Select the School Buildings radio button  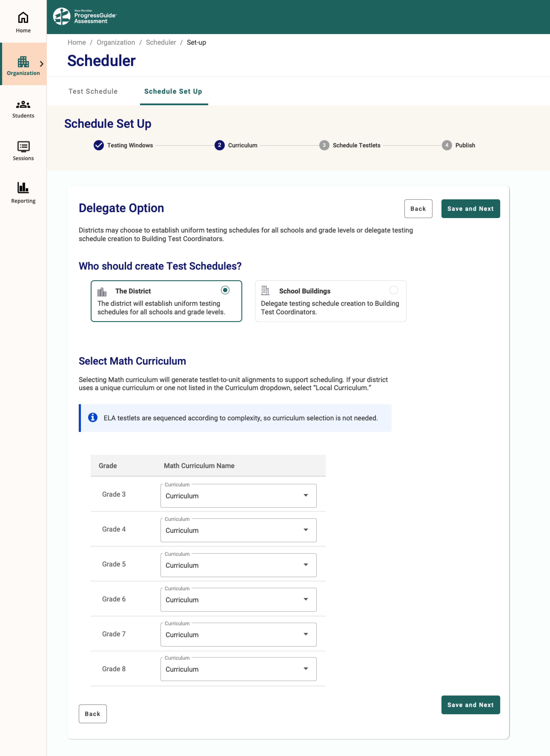[393, 290]
